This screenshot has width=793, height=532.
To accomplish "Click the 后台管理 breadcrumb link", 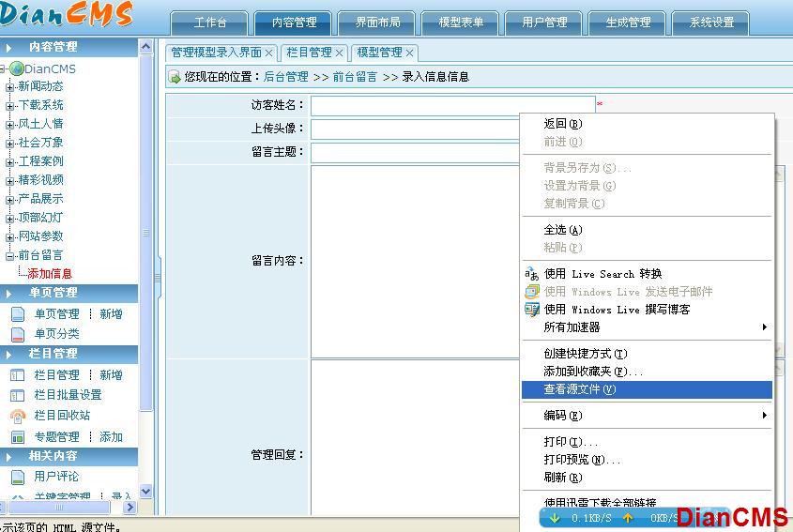I will pyautogui.click(x=285, y=77).
